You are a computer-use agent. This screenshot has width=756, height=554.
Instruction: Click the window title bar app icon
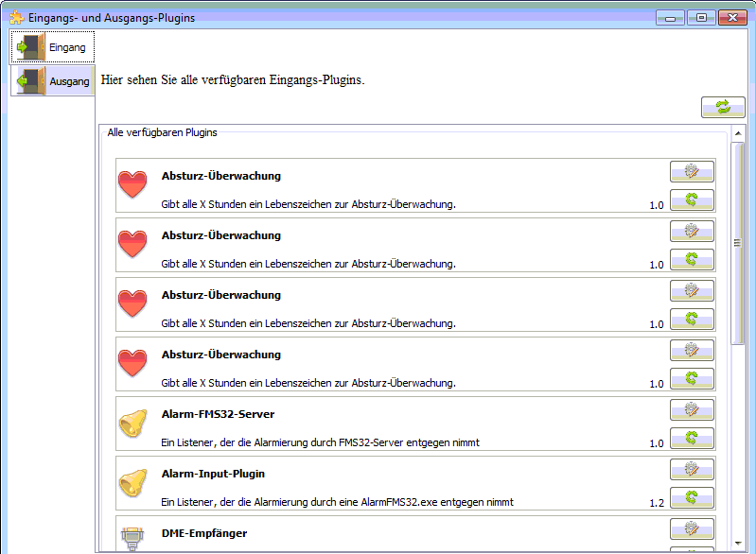point(16,16)
